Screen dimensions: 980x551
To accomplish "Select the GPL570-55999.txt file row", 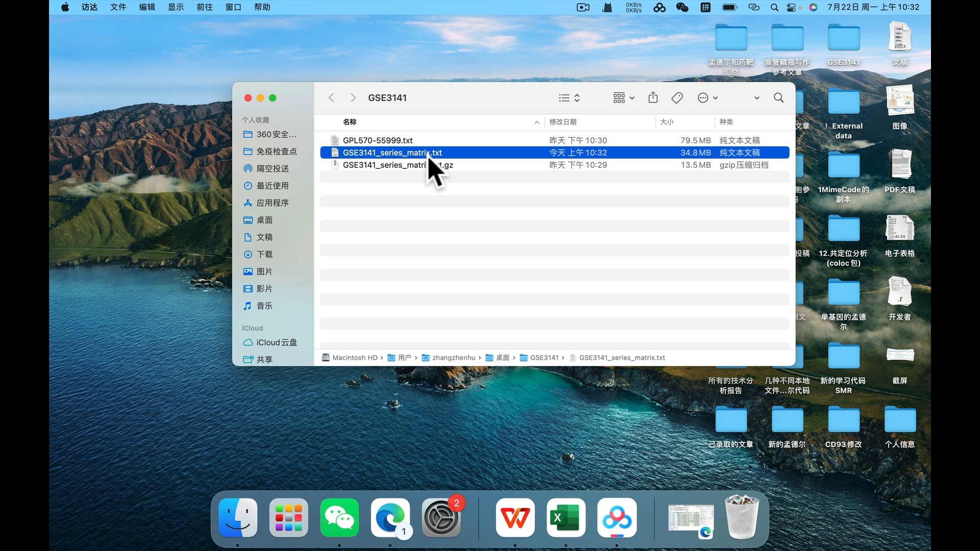I will [x=378, y=140].
